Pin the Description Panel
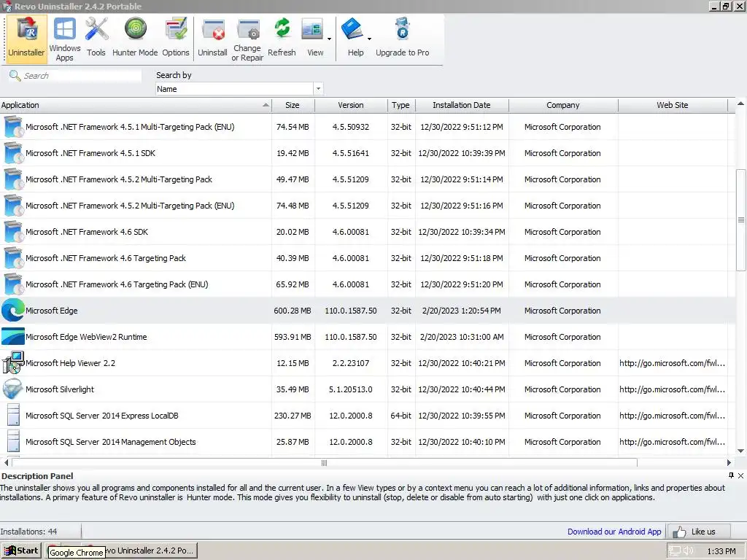747x560 pixels. (731, 475)
